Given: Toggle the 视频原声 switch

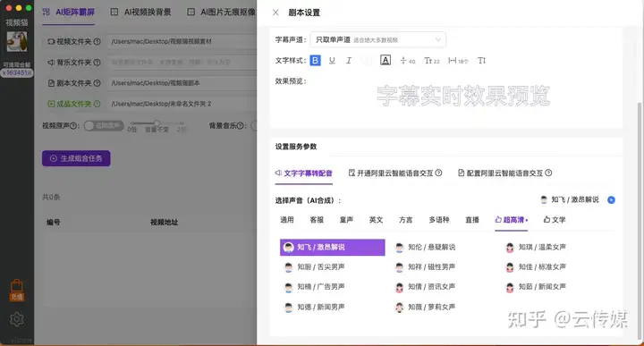Looking at the screenshot, I should pyautogui.click(x=104, y=125).
